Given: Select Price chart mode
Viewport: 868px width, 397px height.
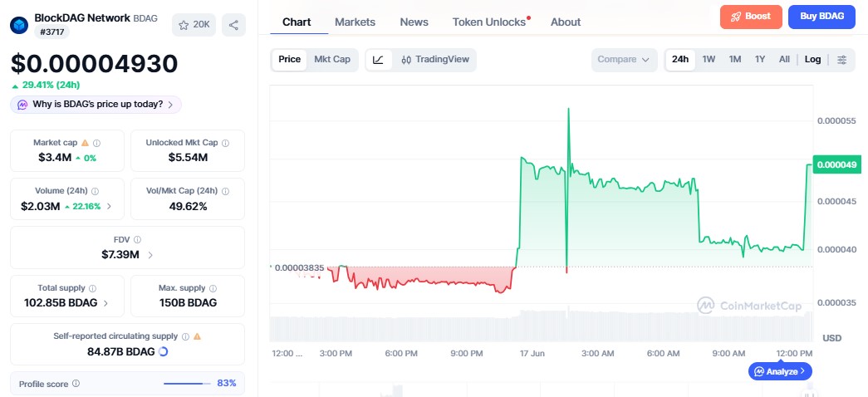Looking at the screenshot, I should pos(290,59).
